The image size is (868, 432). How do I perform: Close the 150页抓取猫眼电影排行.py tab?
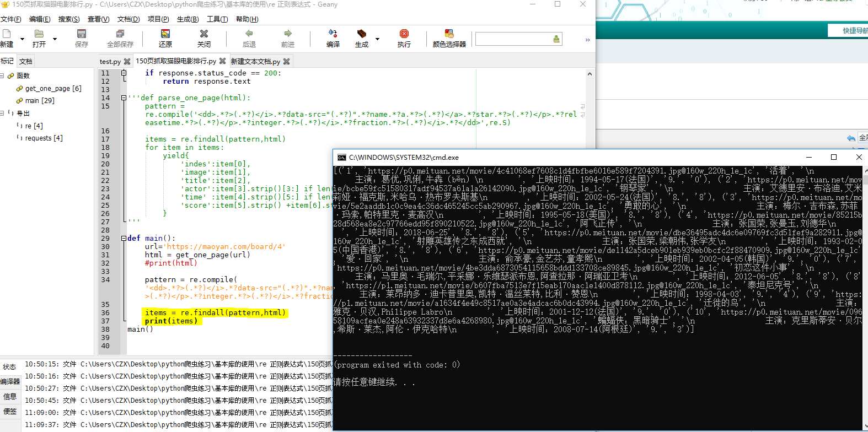click(x=223, y=61)
